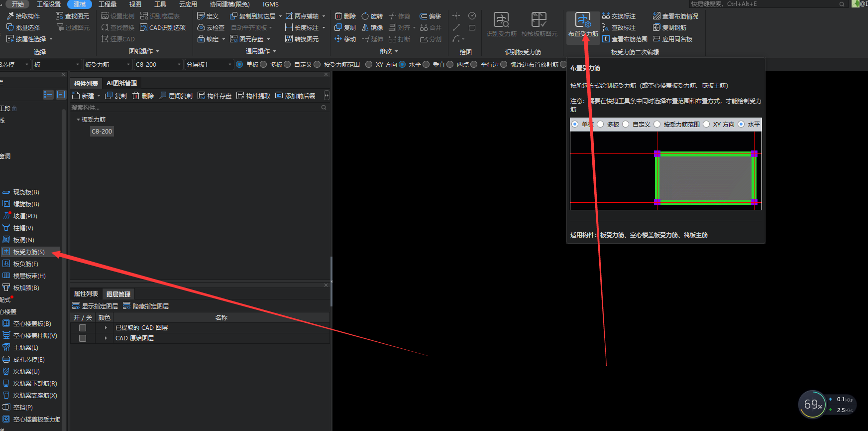Click the 拾取构件 pick component icon
This screenshot has height=431, width=868.
click(10, 16)
